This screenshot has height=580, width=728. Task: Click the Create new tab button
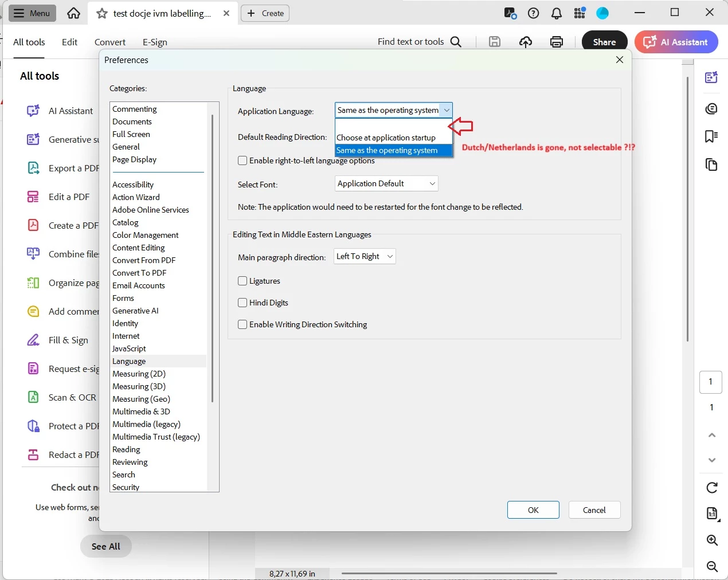[265, 13]
